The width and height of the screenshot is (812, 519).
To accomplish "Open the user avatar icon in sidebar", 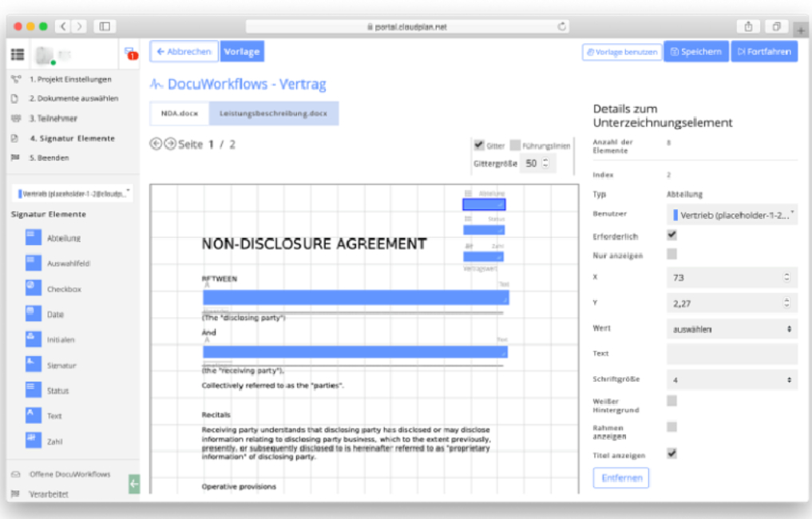I will point(45,55).
